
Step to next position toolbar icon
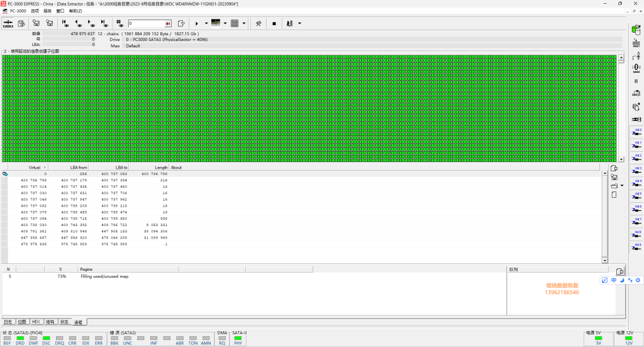91,23
